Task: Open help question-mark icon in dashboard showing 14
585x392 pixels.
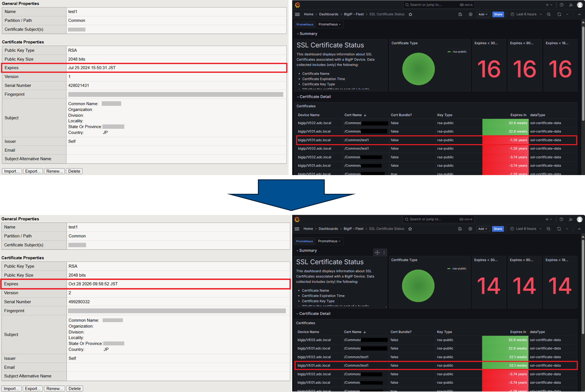Action: pos(561,219)
